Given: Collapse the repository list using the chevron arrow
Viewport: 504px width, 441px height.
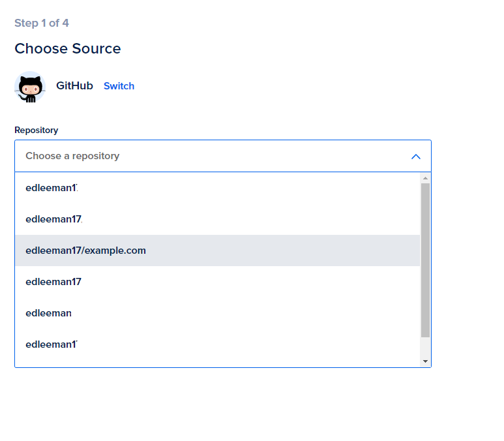Looking at the screenshot, I should click(416, 157).
